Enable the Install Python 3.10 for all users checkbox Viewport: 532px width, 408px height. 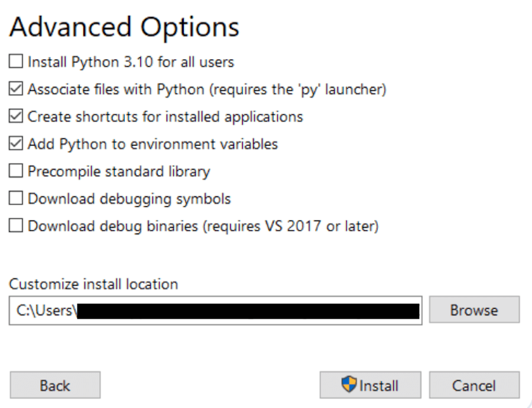click(x=16, y=61)
